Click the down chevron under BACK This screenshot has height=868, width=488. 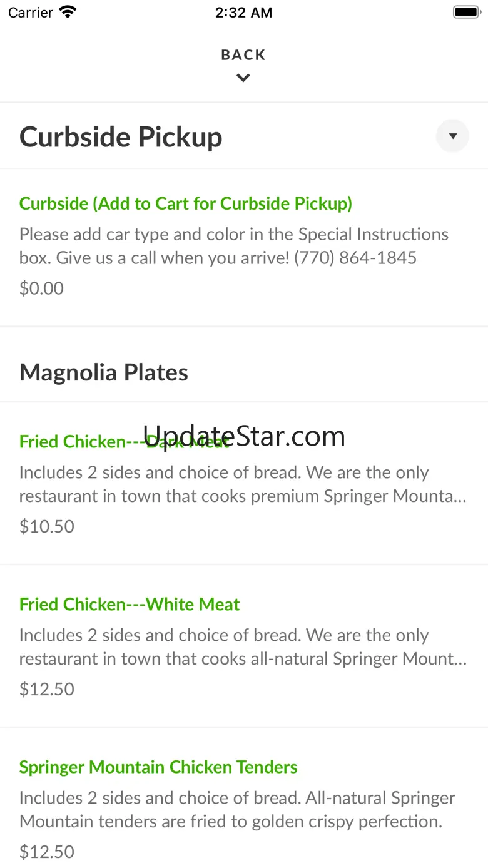[x=243, y=78]
